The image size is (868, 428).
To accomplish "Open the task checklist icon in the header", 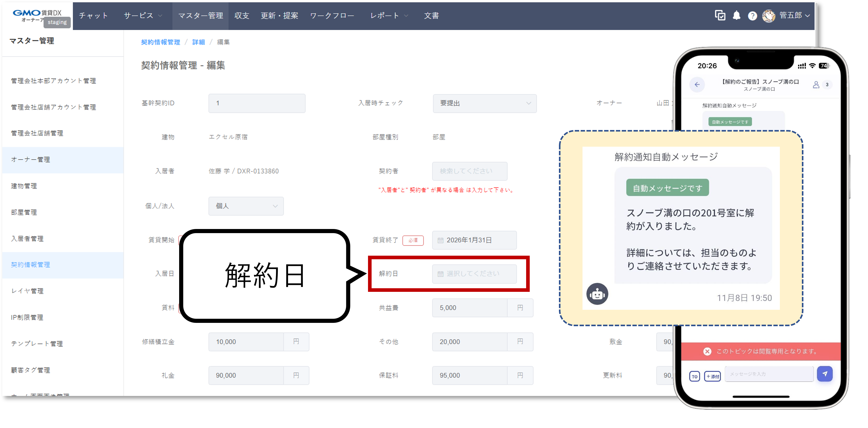I will pyautogui.click(x=720, y=15).
